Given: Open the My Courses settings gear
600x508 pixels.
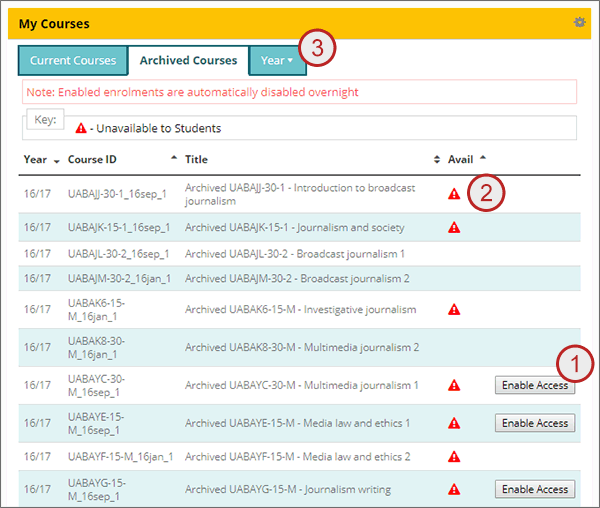Looking at the screenshot, I should (x=579, y=22).
